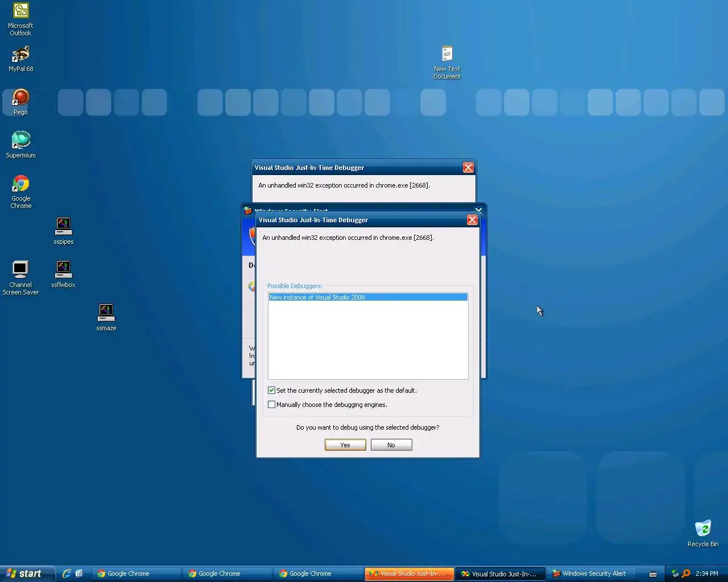Viewport: 728px width, 582px height.
Task: Select the MyPal 68 desktop shortcut
Action: pos(20,59)
